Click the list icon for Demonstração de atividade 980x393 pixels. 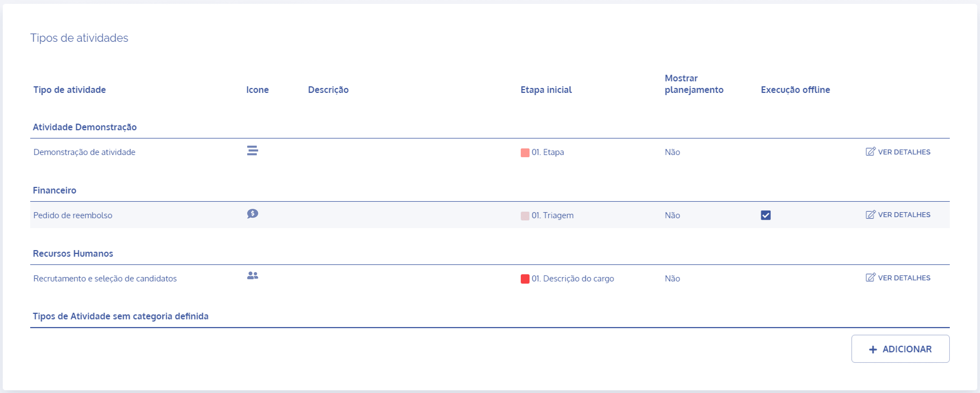[x=252, y=151]
